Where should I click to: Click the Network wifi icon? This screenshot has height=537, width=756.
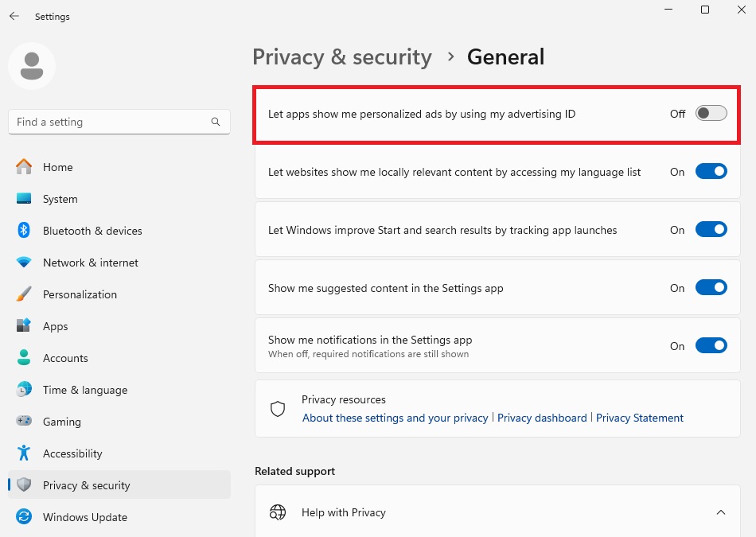[x=24, y=263]
